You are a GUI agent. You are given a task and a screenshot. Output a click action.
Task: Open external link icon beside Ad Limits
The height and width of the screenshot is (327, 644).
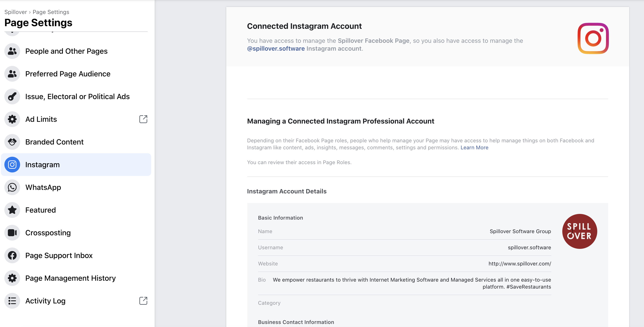click(x=143, y=119)
